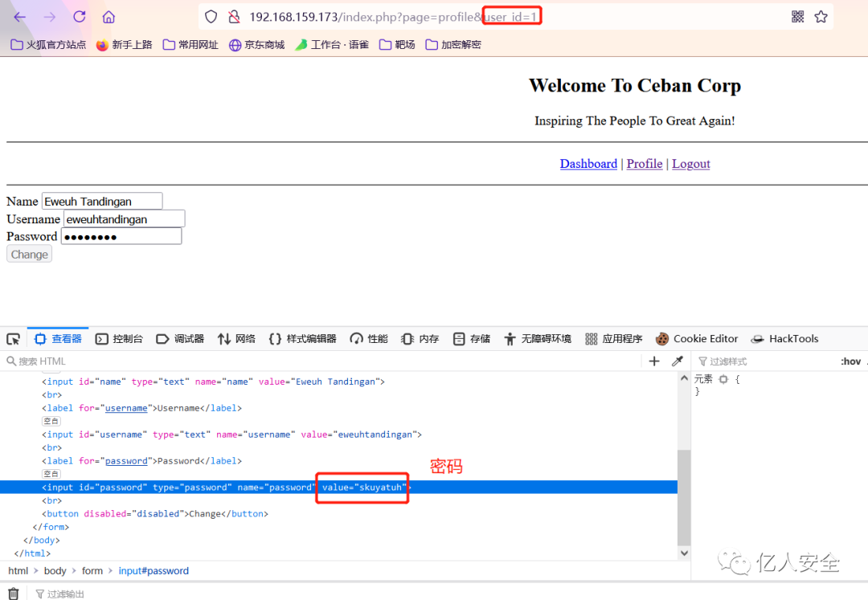Switch to the 网络 network tab

click(x=236, y=339)
